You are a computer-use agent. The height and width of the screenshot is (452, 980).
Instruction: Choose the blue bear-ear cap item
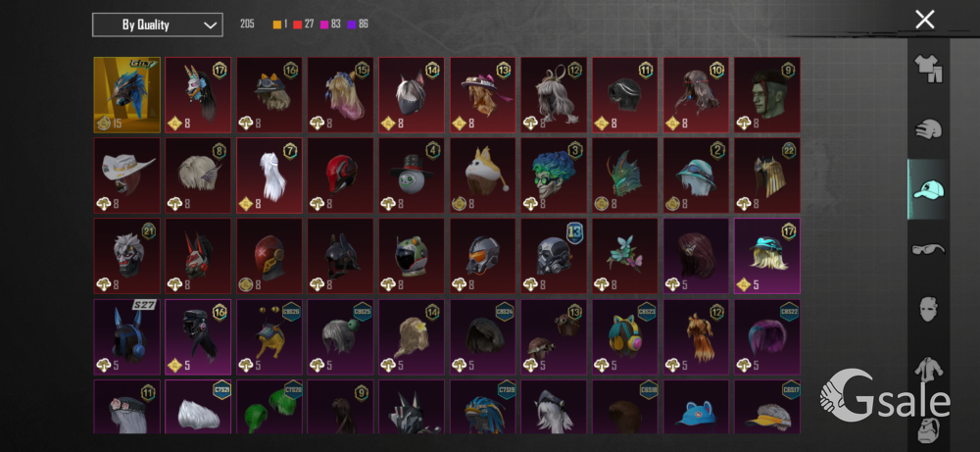pyautogui.click(x=696, y=406)
